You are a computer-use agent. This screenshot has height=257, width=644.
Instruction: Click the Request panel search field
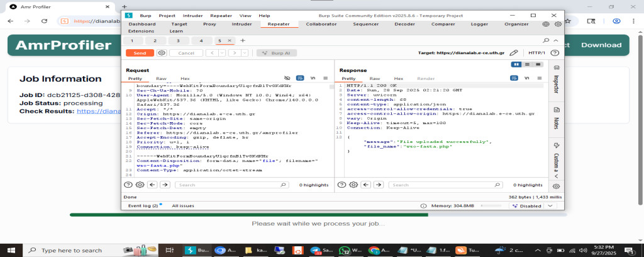tap(231, 185)
